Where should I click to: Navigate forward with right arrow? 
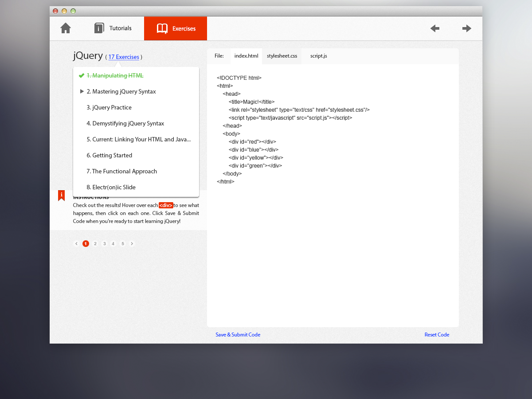[x=467, y=28]
